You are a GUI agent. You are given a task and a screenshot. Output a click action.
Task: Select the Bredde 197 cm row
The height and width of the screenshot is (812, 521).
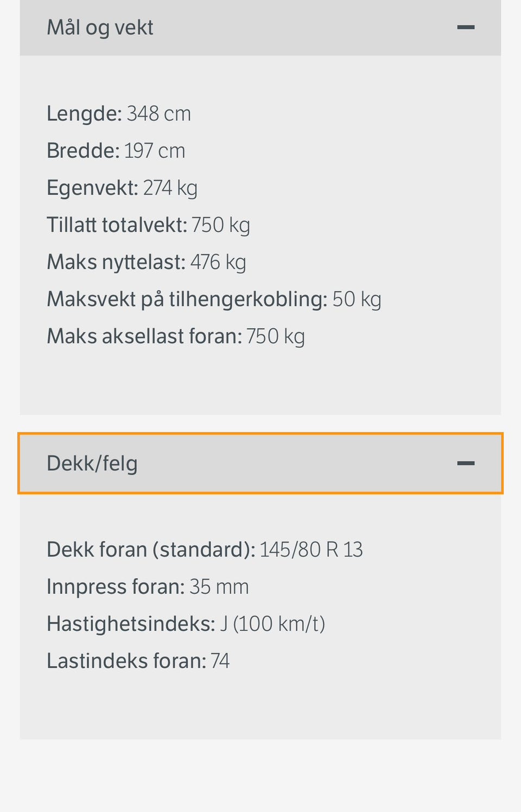[116, 151]
